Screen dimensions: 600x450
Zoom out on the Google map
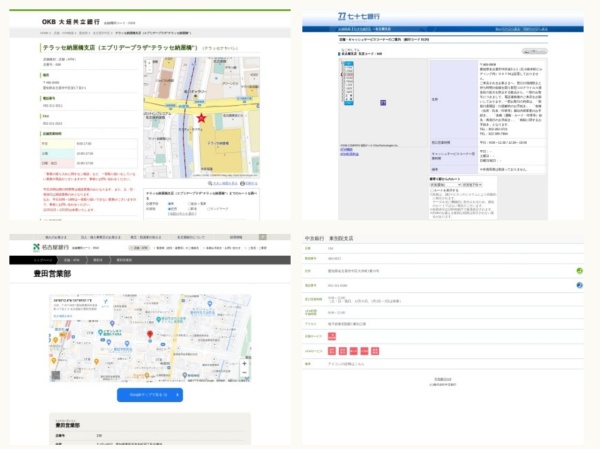[245, 372]
